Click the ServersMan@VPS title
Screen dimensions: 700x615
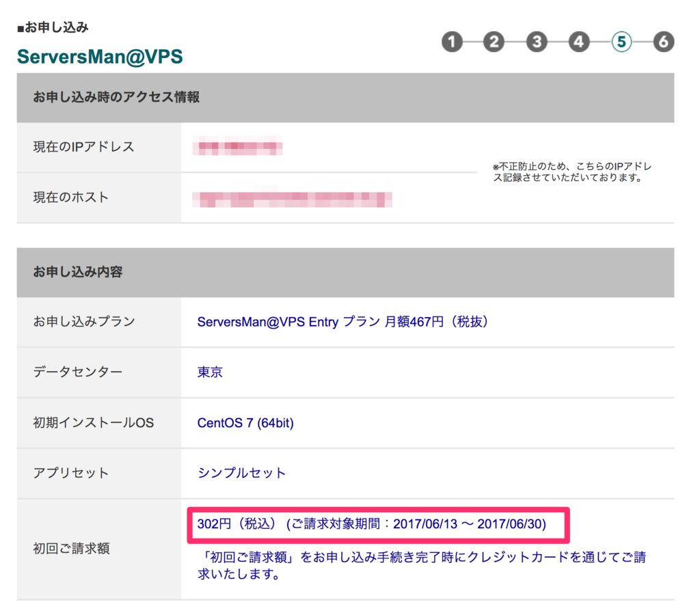[x=100, y=57]
